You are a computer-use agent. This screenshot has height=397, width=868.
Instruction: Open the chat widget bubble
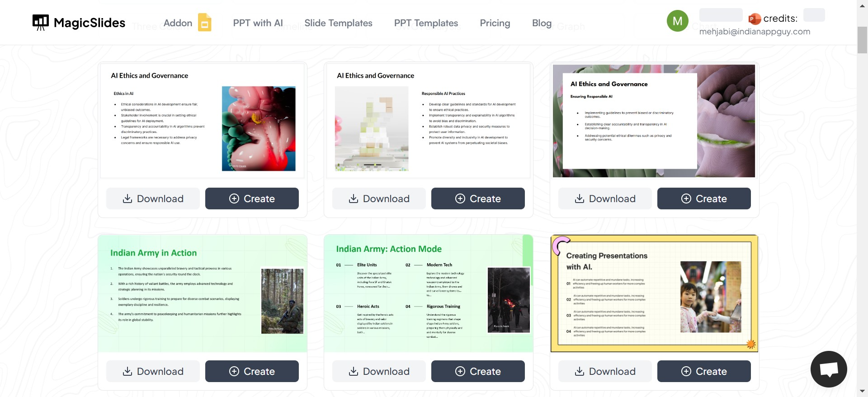click(829, 369)
